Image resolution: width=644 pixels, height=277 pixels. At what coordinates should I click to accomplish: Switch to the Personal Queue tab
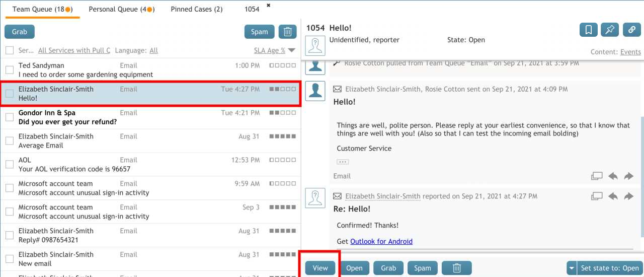click(121, 9)
